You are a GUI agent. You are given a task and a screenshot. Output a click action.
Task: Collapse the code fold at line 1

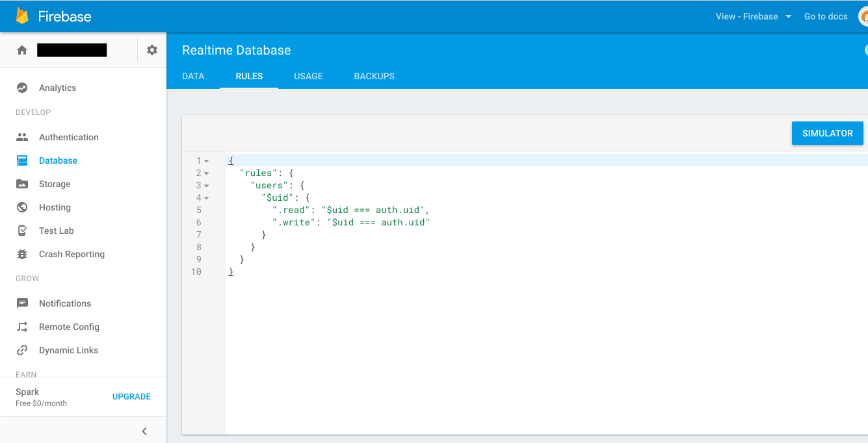(206, 160)
